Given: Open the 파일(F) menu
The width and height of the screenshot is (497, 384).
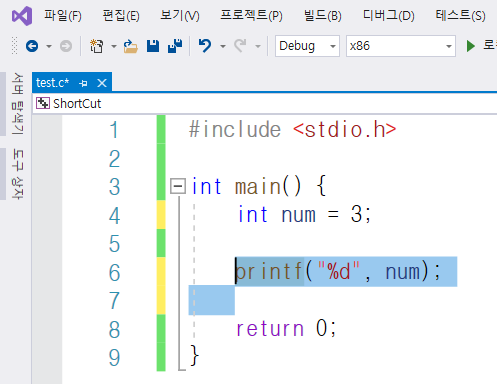Looking at the screenshot, I should coord(63,16).
